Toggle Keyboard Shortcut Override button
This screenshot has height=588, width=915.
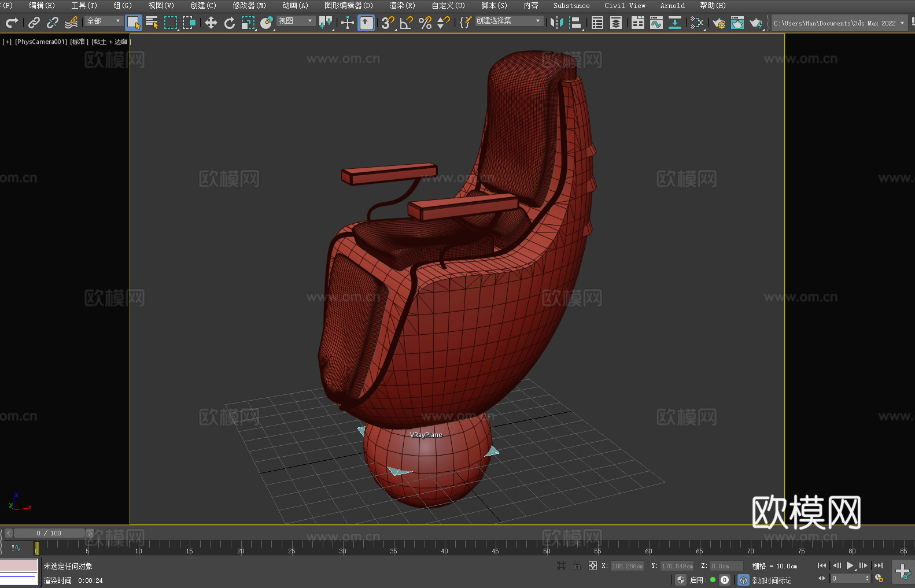366,23
